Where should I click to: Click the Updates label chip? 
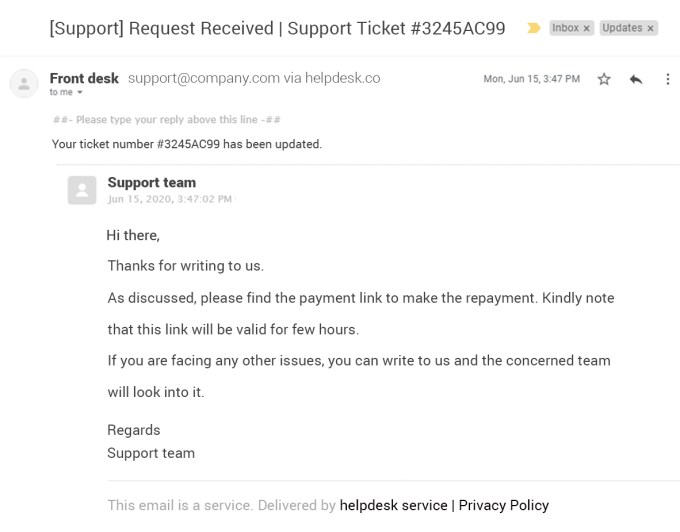(629, 28)
